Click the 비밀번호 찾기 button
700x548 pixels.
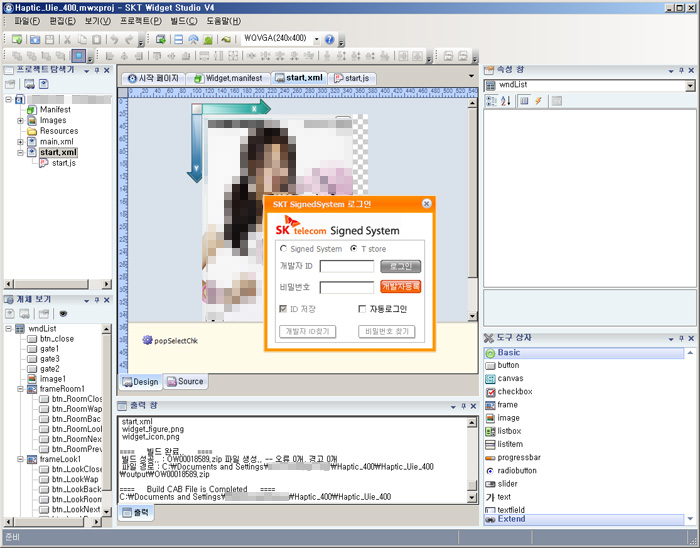point(387,332)
